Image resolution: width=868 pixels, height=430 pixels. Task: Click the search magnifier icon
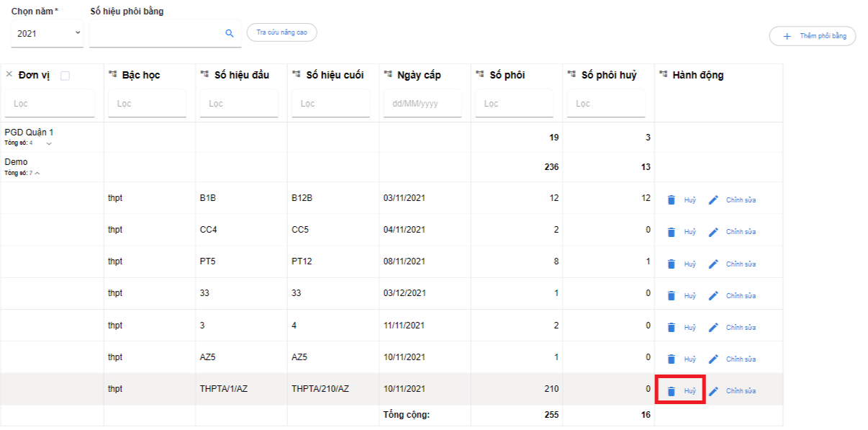pyautogui.click(x=230, y=33)
